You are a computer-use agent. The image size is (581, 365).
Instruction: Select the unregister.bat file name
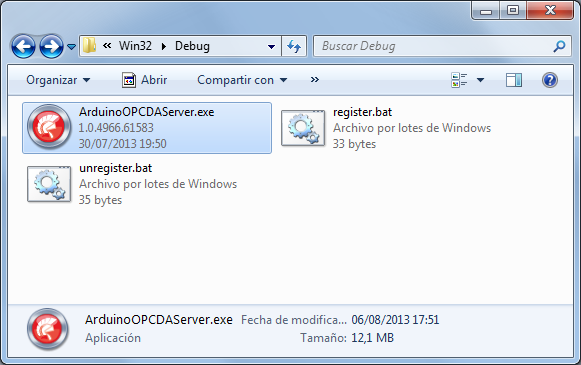(x=116, y=168)
